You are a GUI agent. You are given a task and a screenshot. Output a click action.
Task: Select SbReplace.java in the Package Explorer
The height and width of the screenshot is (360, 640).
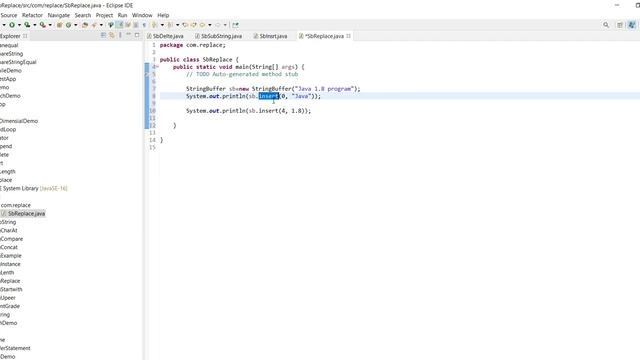tap(23, 213)
